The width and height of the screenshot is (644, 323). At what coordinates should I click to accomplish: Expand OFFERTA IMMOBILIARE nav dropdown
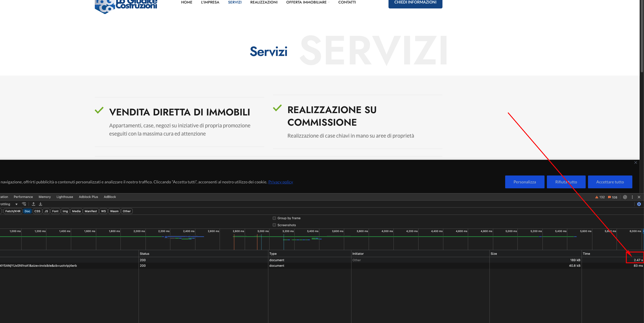(x=308, y=2)
